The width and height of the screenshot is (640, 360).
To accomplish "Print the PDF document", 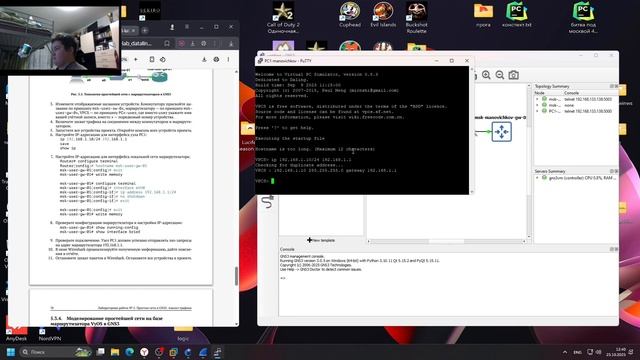I will (216, 60).
